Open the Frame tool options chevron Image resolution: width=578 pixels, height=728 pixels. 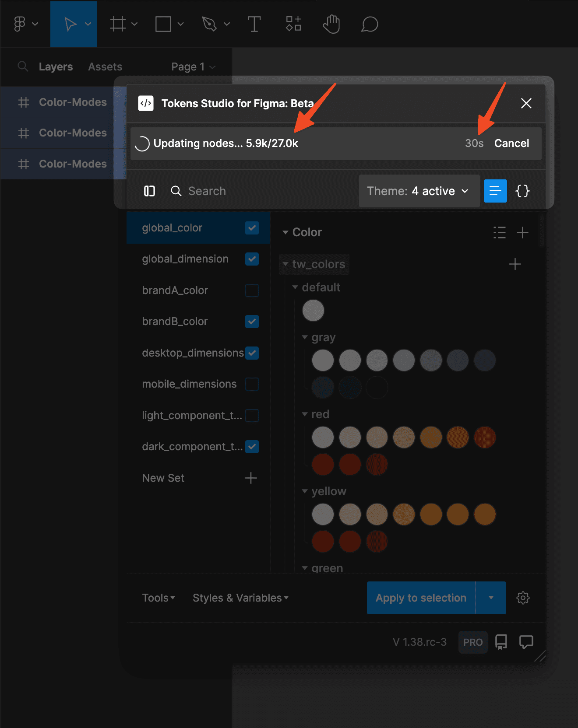click(x=134, y=24)
